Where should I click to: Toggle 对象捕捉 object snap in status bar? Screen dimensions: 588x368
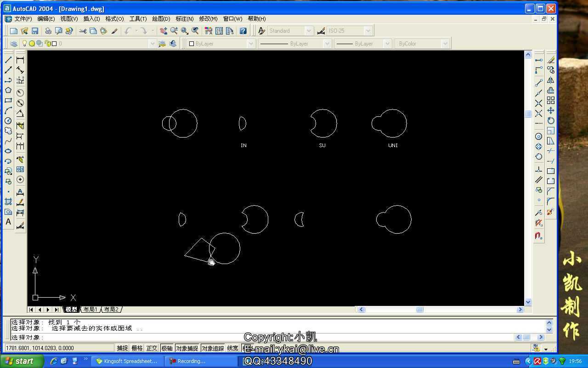pyautogui.click(x=187, y=348)
